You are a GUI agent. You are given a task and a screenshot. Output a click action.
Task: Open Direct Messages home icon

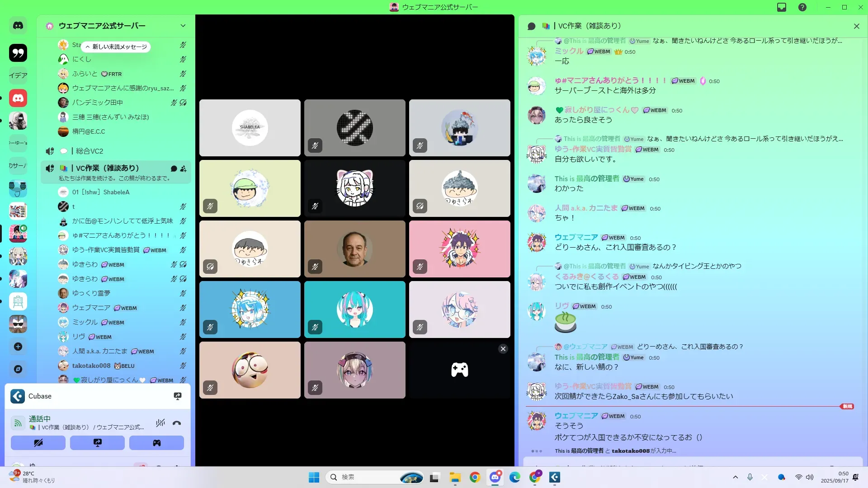18,26
